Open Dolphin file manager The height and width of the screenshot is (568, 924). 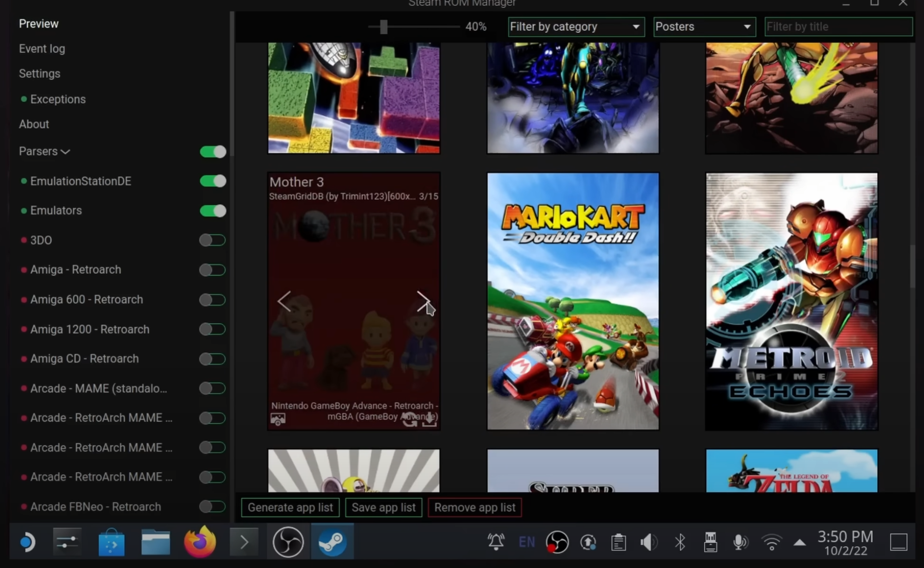tap(155, 542)
